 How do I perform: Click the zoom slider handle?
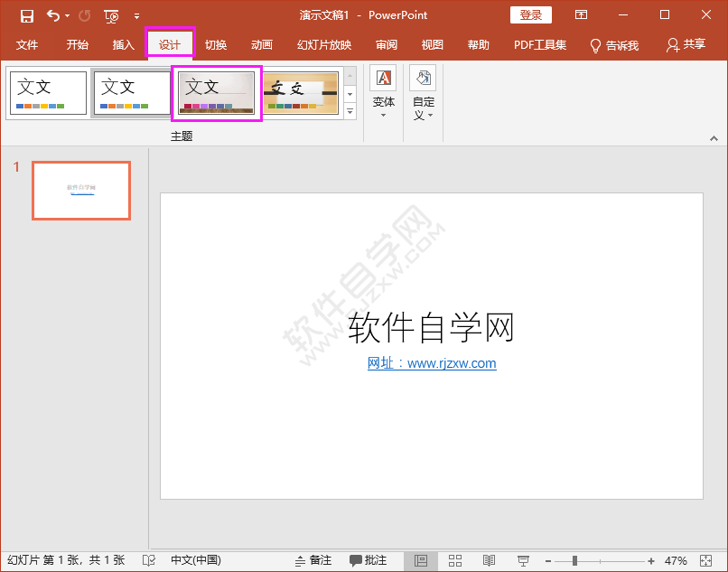tap(574, 561)
